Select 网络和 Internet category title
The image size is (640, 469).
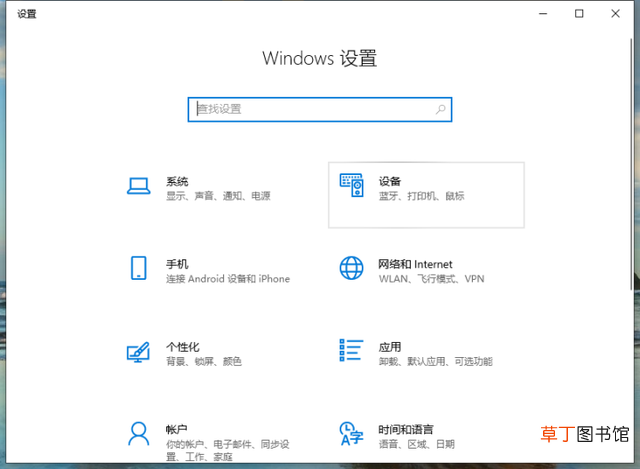click(x=415, y=264)
